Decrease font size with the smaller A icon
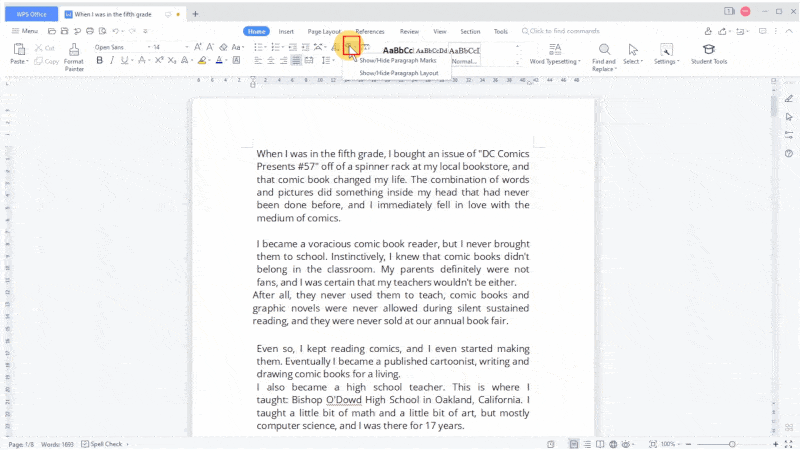Viewport: 800px width, 450px height. coord(210,47)
